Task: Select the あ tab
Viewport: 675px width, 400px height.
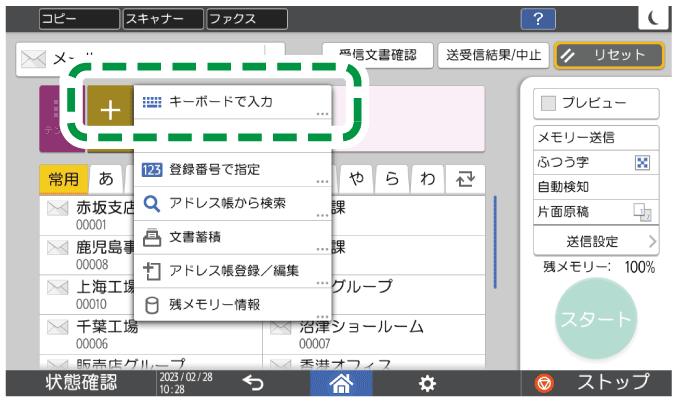Action: (x=106, y=179)
